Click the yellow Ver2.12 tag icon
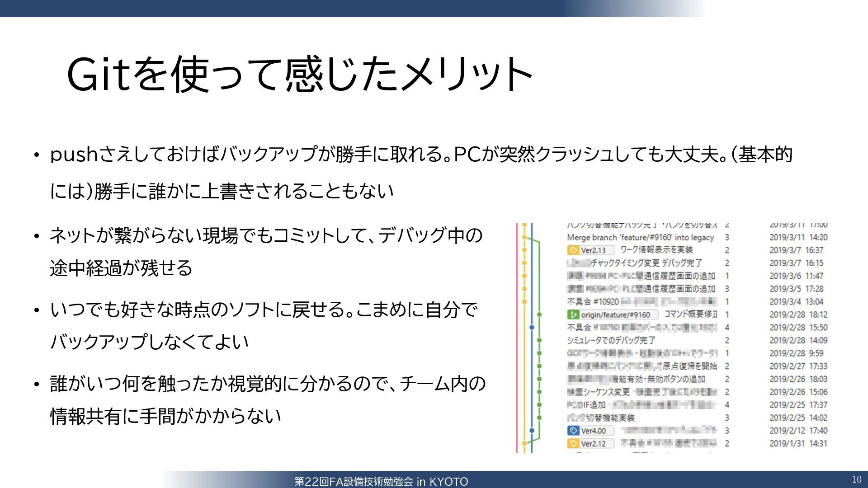 click(573, 444)
